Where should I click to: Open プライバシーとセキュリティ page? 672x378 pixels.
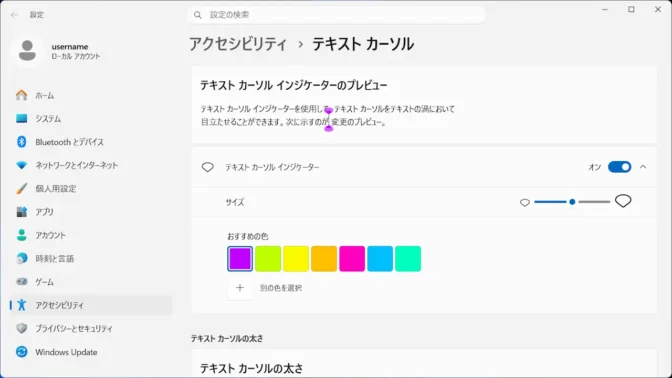click(x=91, y=328)
